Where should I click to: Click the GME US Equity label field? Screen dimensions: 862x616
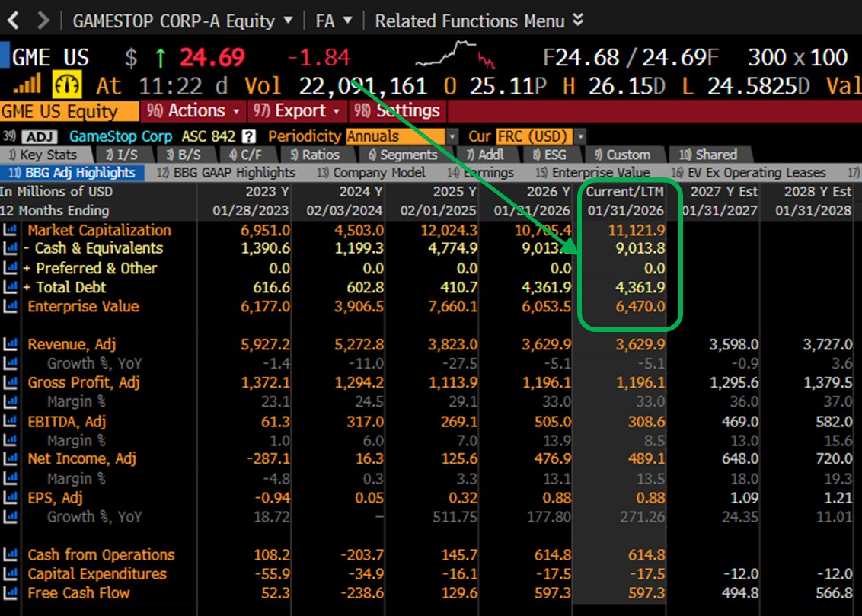69,111
